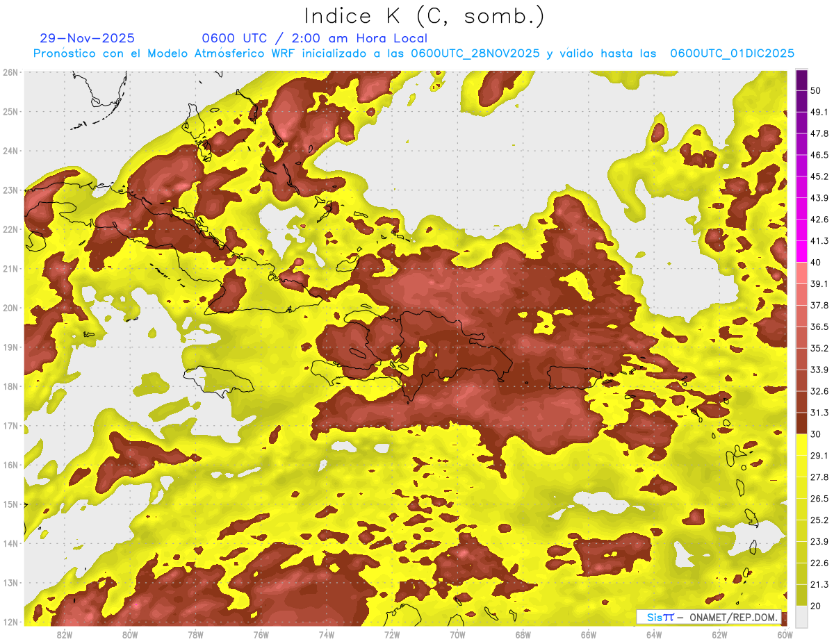Click the "0600 UTC / 2:00 am Hora Local" text
Image resolution: width=834 pixels, height=644 pixels.
coord(314,38)
